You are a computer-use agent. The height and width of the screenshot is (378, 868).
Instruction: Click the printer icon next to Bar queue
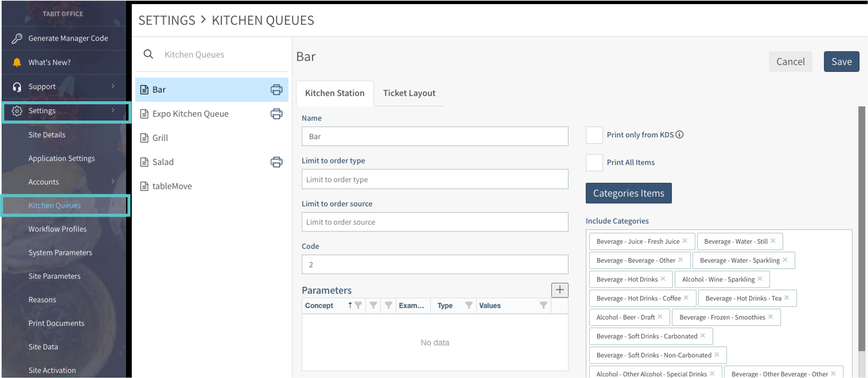click(x=276, y=90)
